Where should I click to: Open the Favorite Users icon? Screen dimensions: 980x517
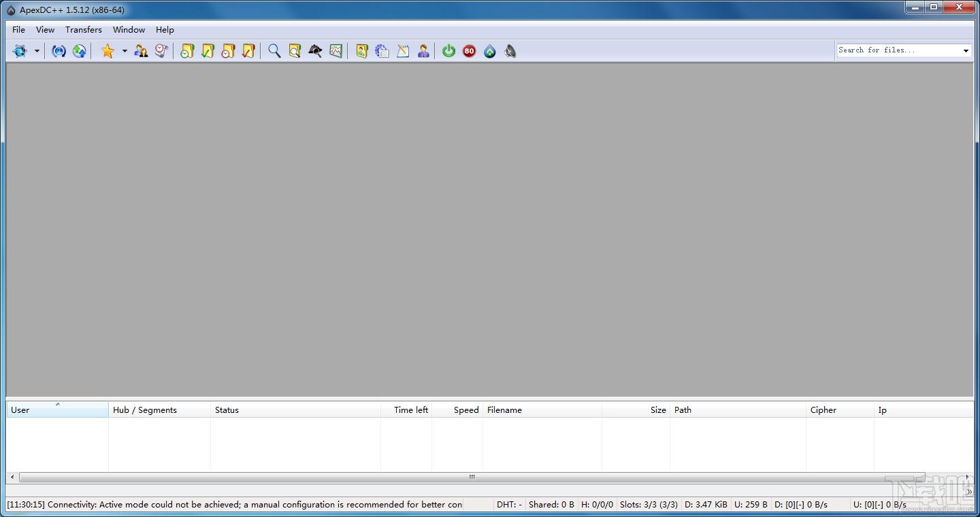point(141,51)
